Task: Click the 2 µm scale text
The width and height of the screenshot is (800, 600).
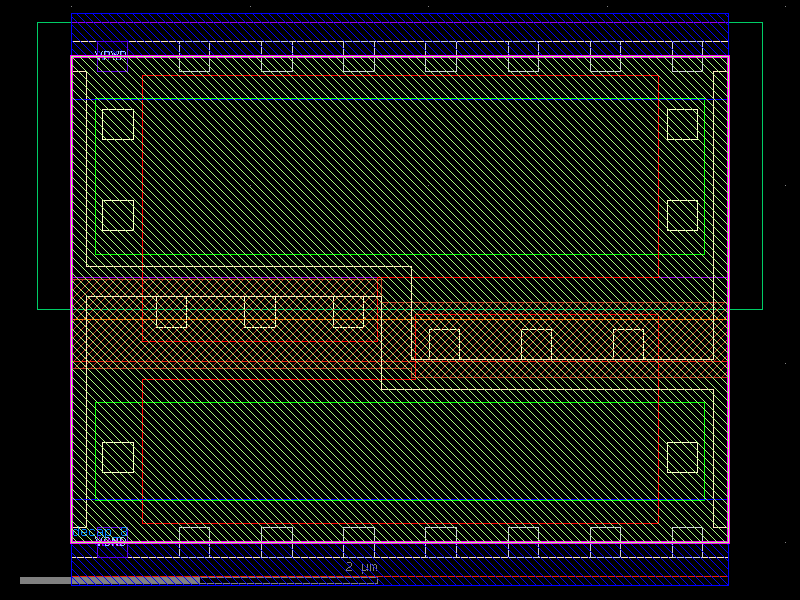Action: [x=361, y=567]
